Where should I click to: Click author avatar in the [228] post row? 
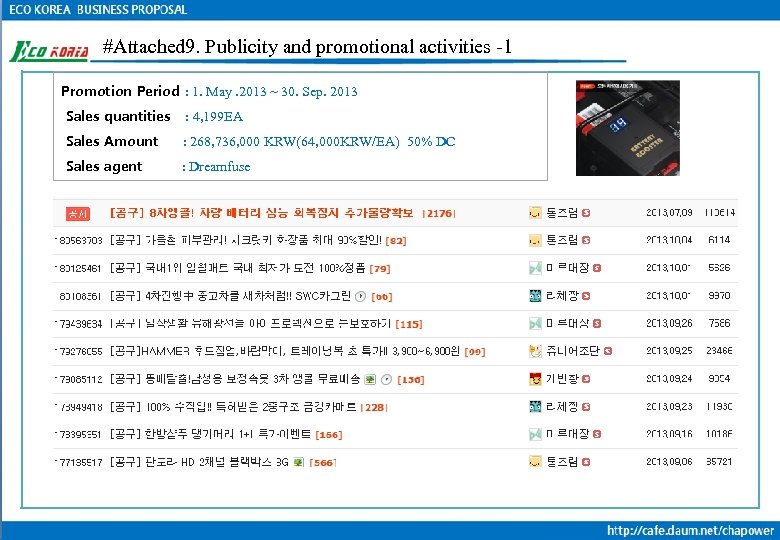[535, 407]
